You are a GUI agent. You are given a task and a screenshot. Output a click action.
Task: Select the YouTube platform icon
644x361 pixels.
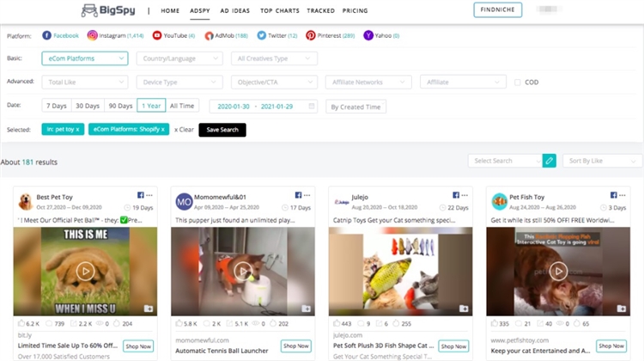(x=157, y=35)
